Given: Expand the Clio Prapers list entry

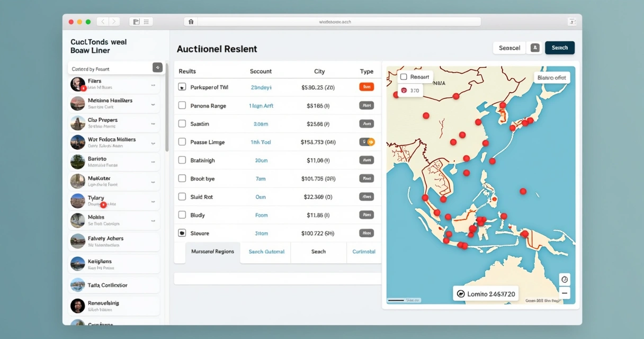Looking at the screenshot, I should (x=153, y=124).
